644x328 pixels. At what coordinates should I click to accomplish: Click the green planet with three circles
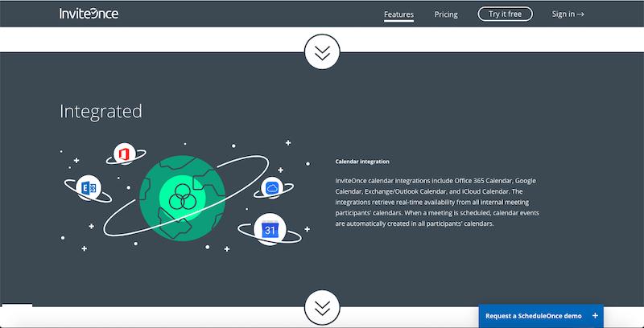tap(182, 198)
